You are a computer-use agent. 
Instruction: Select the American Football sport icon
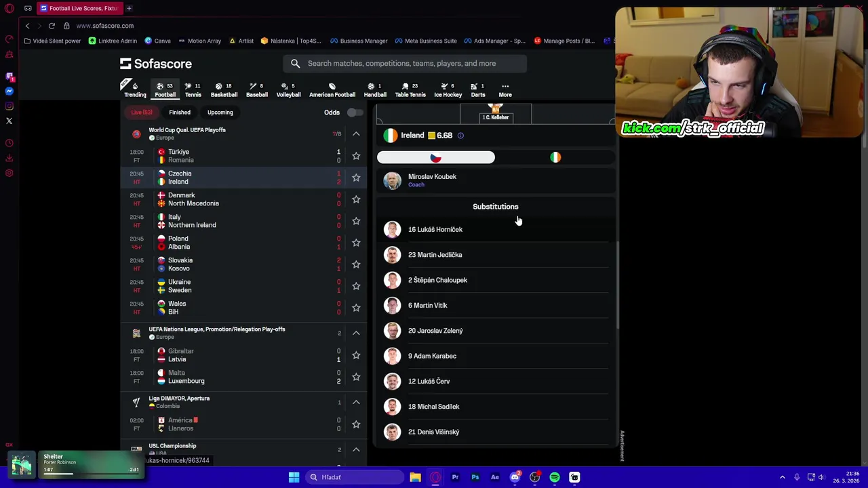[x=332, y=89]
